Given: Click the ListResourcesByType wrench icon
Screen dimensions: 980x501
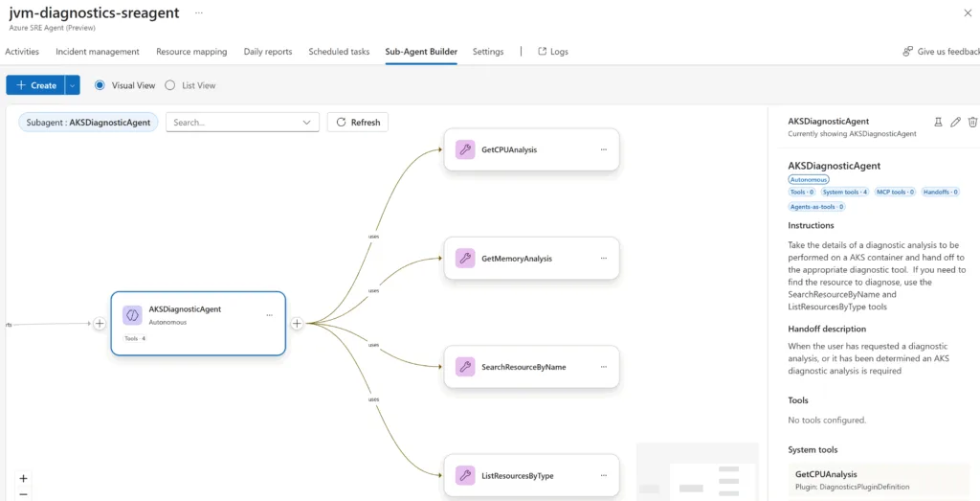Looking at the screenshot, I should point(464,475).
